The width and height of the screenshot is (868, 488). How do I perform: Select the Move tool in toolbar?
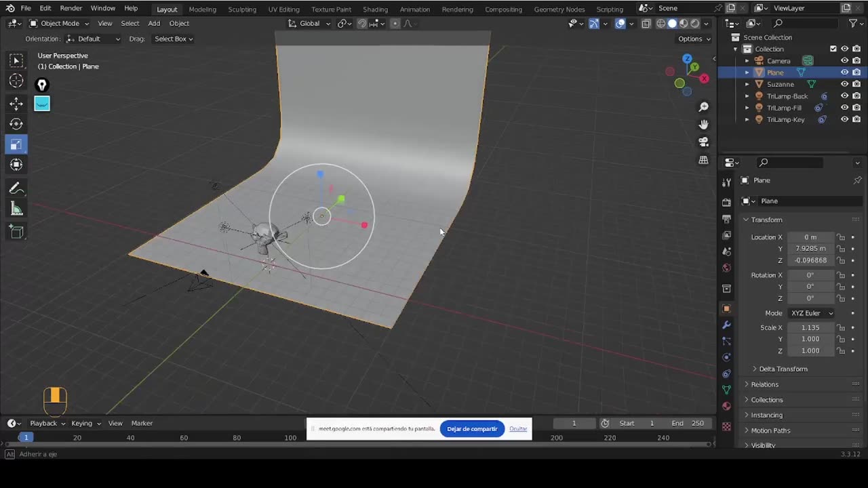(x=16, y=104)
